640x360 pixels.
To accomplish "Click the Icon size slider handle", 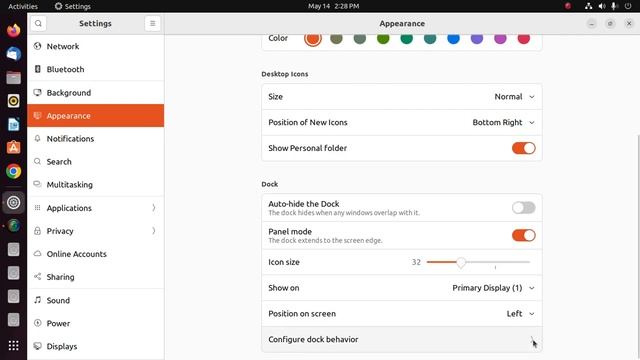I will (461, 262).
